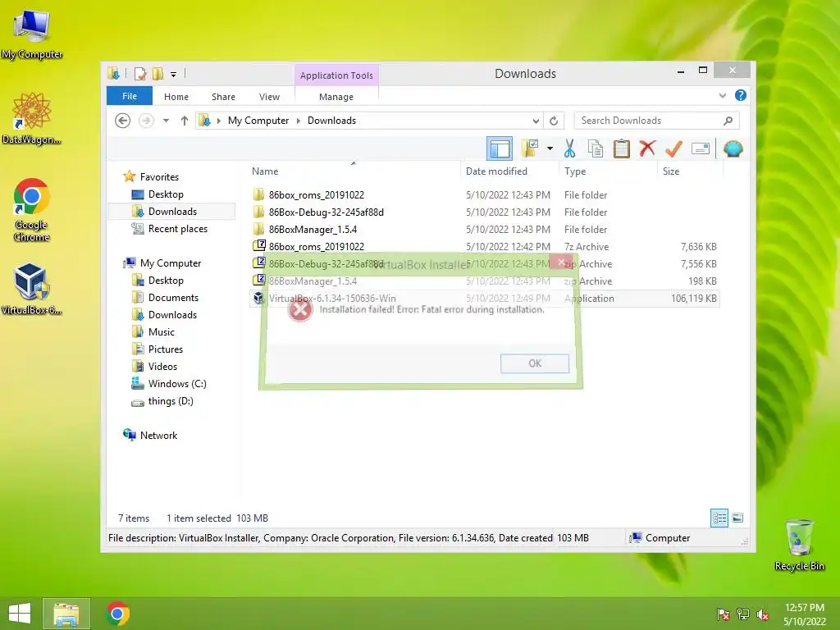Switch to large icons view in status bar
840x630 pixels.
(x=737, y=518)
